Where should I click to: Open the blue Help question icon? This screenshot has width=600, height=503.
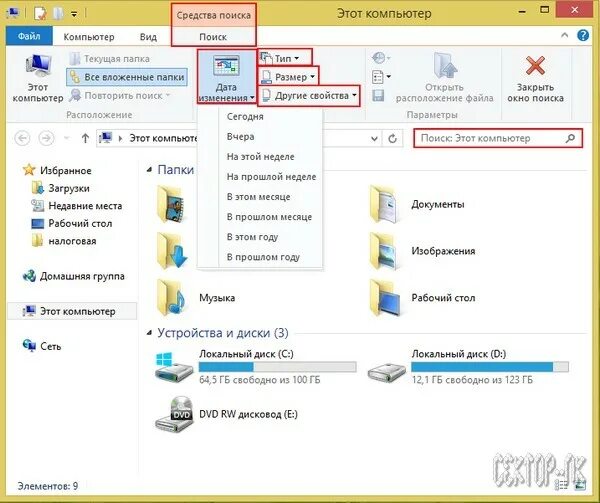[583, 36]
